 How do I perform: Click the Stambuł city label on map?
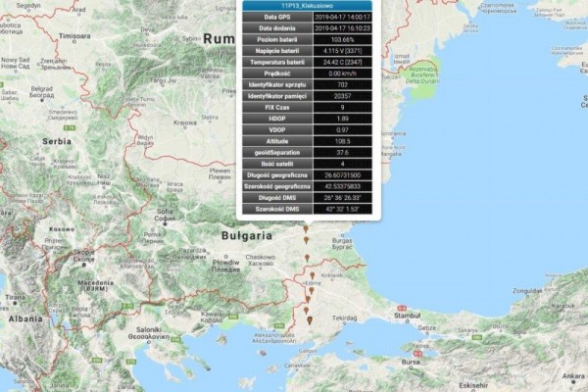[408, 316]
